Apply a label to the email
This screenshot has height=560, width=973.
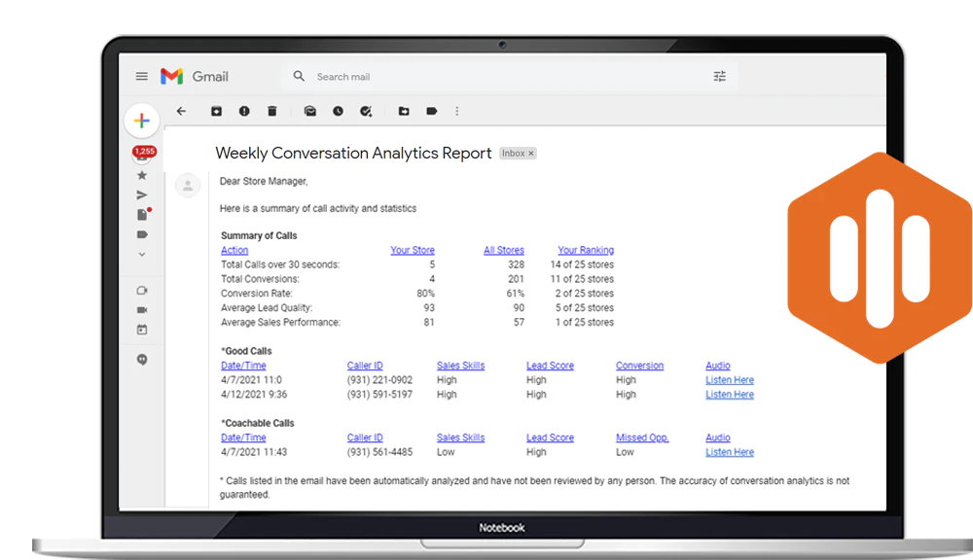tap(432, 111)
